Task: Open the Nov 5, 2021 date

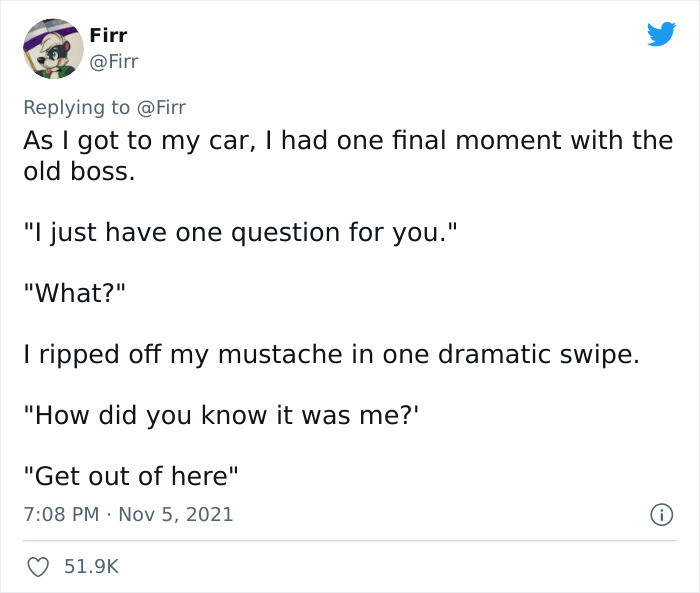Action: pyautogui.click(x=175, y=514)
